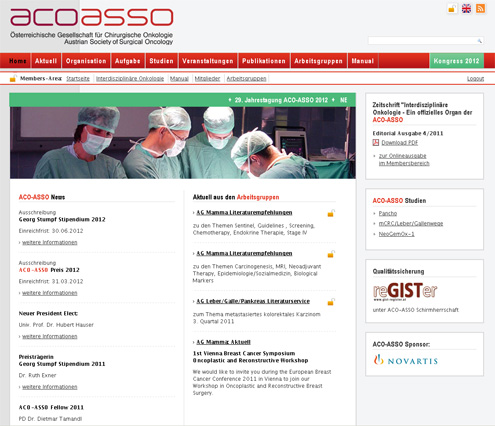Open AG Mamma Literaturempfehlungen about Sentinel, Guidelines
Image resolution: width=495 pixels, height=426 pixels.
[244, 213]
